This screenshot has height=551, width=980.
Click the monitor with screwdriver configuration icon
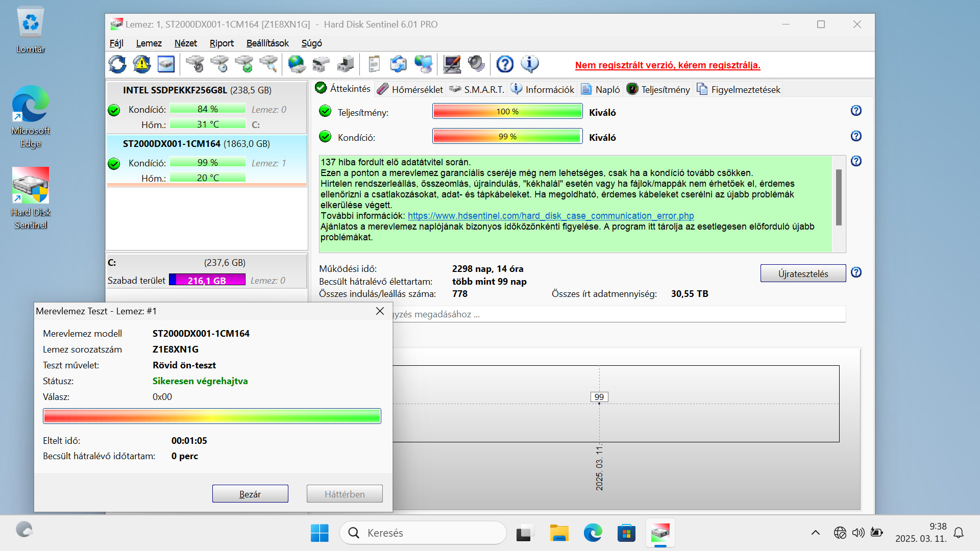tap(452, 64)
